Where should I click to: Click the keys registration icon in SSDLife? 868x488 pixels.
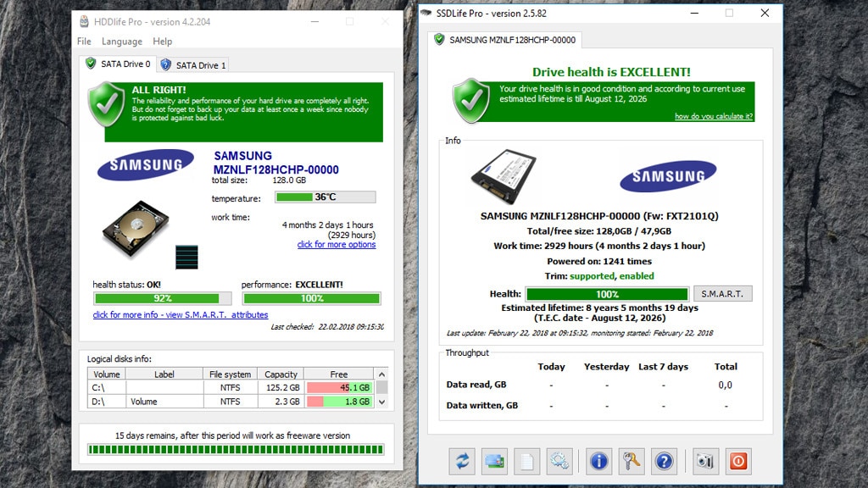[x=631, y=461]
